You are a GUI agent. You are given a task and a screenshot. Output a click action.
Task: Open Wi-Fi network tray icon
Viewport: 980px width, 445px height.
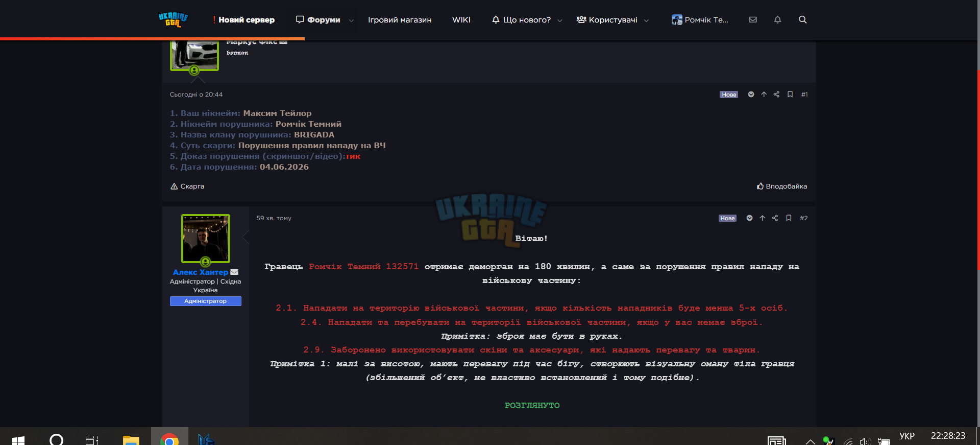click(x=848, y=441)
